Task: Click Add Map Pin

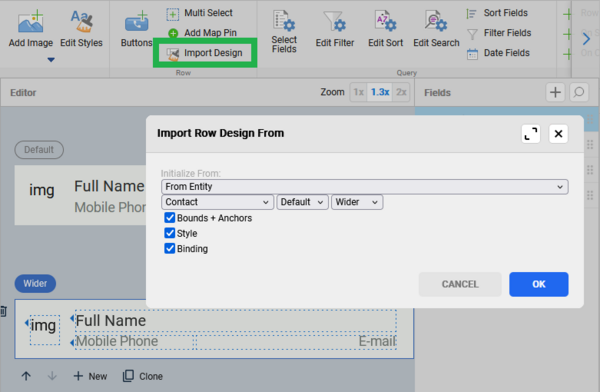Action: click(202, 33)
